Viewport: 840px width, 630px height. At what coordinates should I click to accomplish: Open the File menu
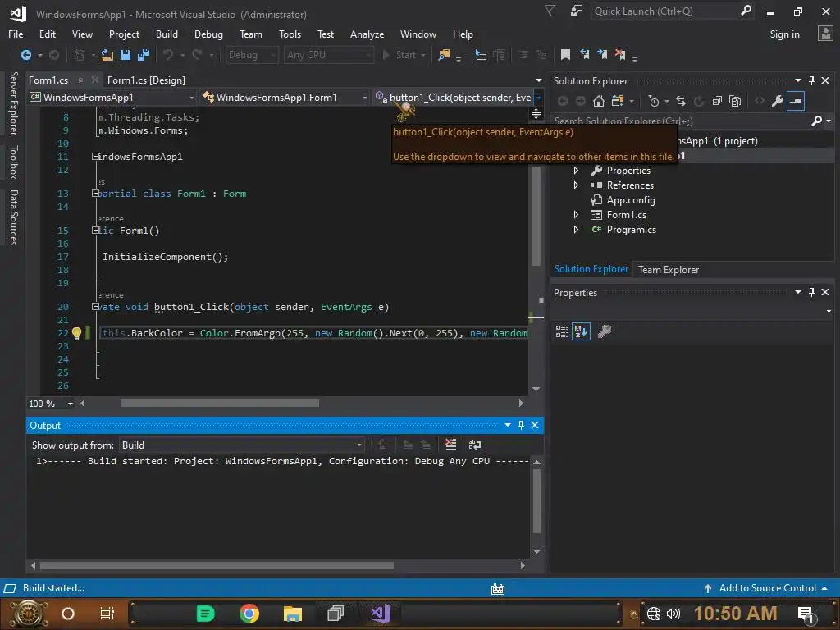pos(16,34)
